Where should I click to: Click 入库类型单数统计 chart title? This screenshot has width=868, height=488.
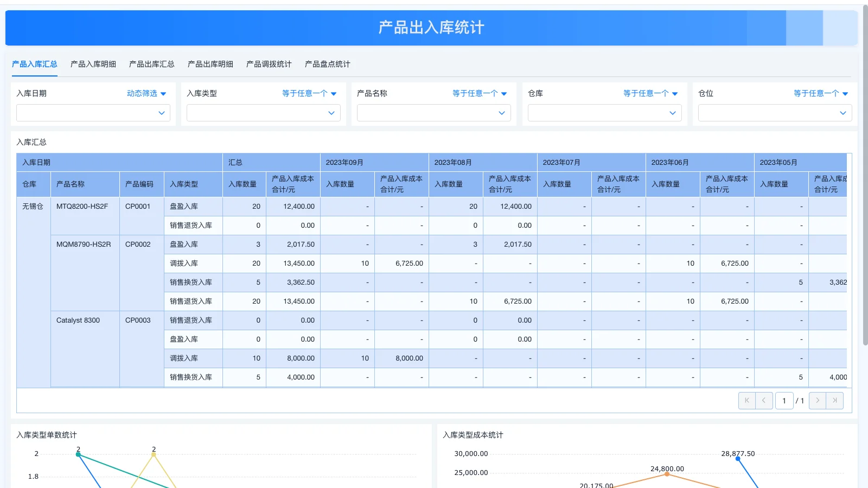[47, 435]
